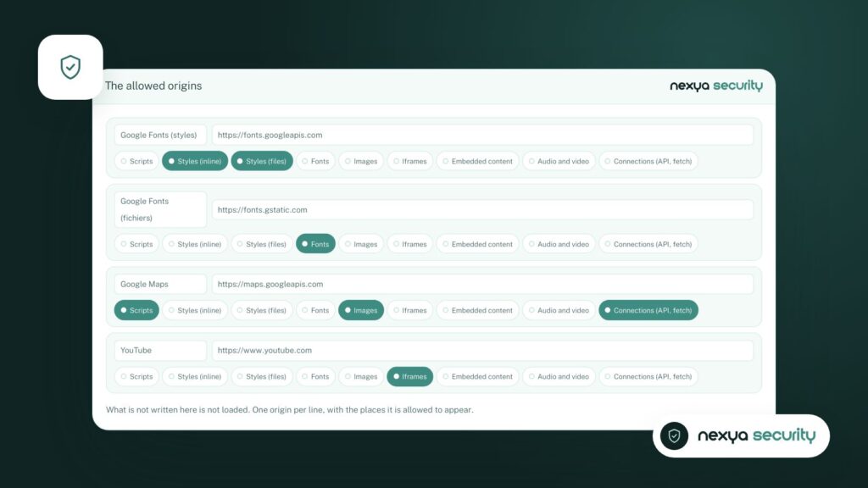Enable Audio and video for YouTube origin
The image size is (868, 488).
[559, 377]
